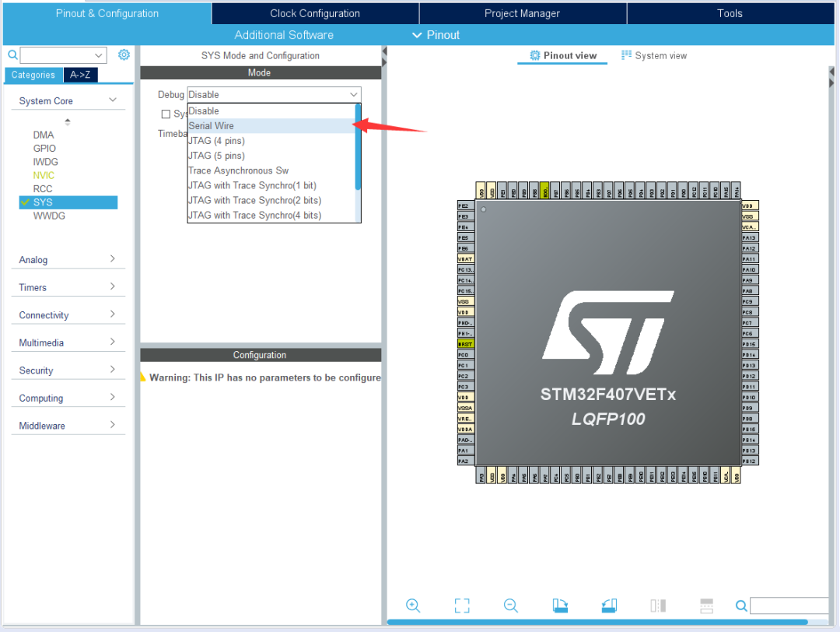Image resolution: width=840 pixels, height=632 pixels.
Task: Expand the Security category
Action: [x=68, y=370]
